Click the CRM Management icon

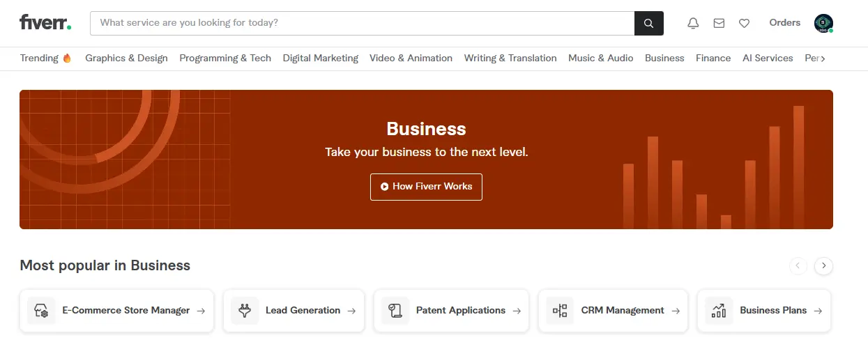click(560, 311)
